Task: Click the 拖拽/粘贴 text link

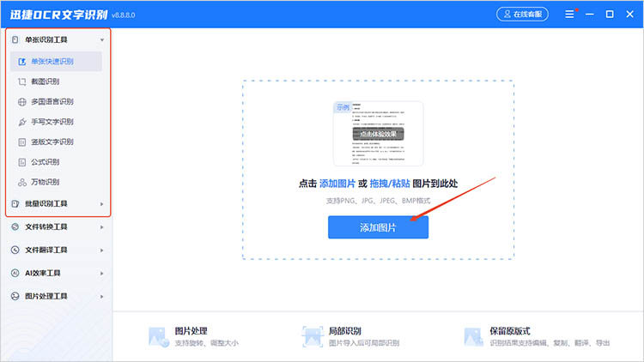Action: 390,184
